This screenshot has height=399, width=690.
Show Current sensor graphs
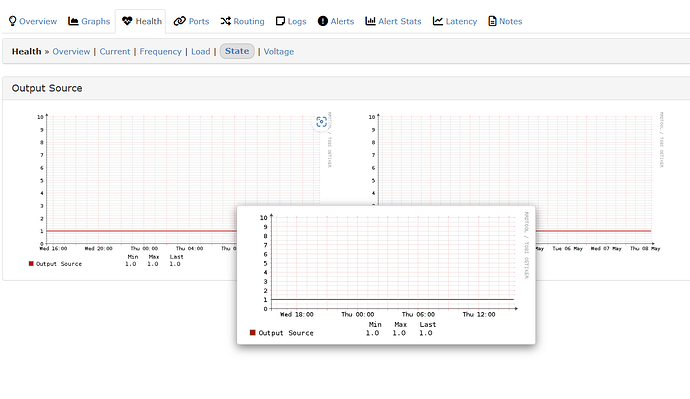[115, 51]
